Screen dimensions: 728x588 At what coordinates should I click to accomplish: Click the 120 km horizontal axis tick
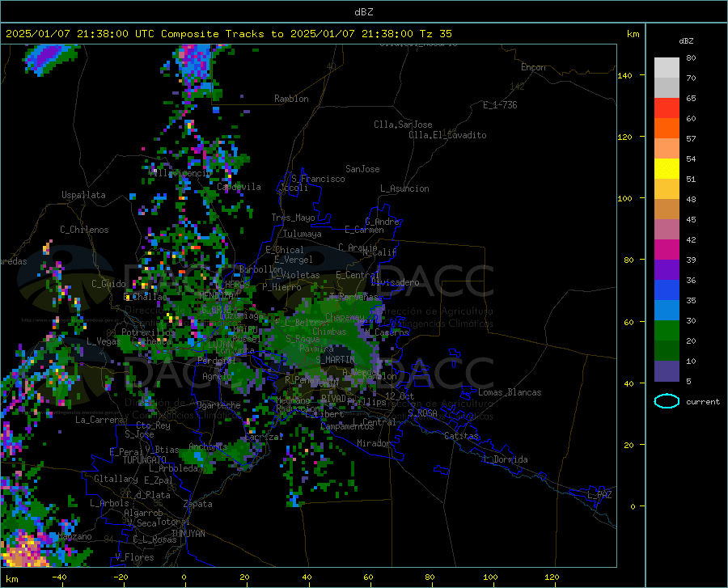(x=552, y=577)
